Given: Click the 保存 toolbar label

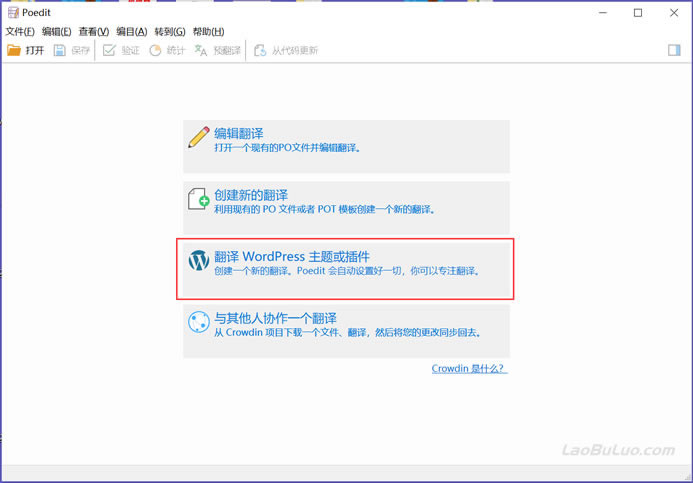Looking at the screenshot, I should [80, 50].
